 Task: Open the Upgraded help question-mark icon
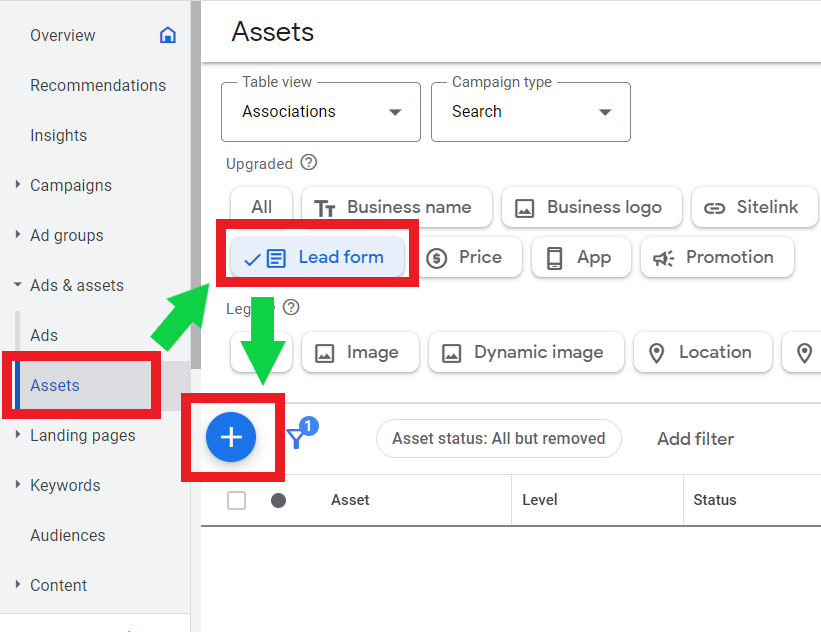[x=307, y=163]
